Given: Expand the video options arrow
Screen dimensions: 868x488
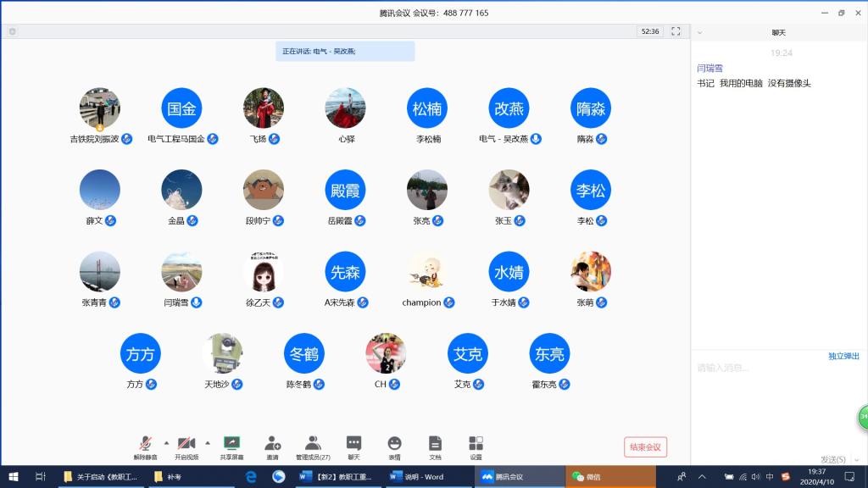Looking at the screenshot, I should [208, 442].
